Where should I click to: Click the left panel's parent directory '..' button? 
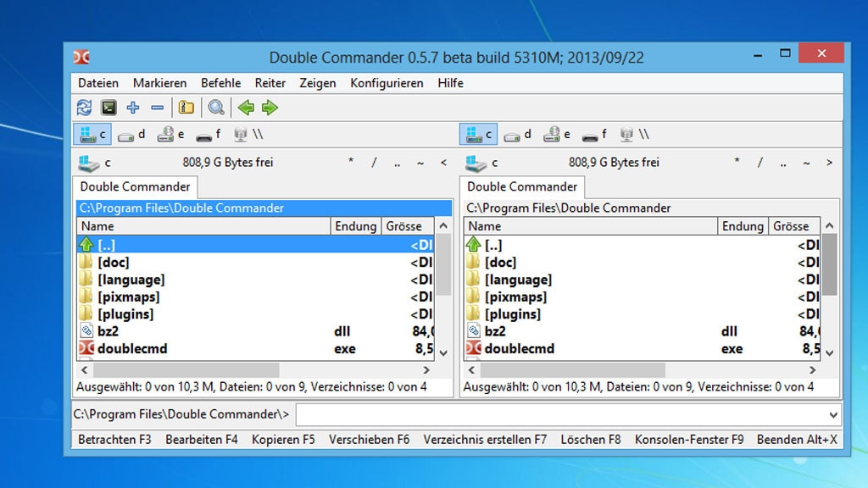pyautogui.click(x=397, y=162)
